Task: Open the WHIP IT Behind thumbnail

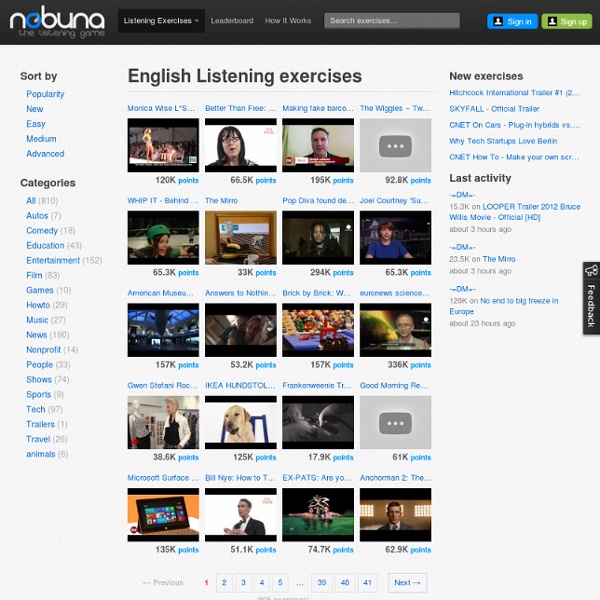Action: tap(163, 238)
